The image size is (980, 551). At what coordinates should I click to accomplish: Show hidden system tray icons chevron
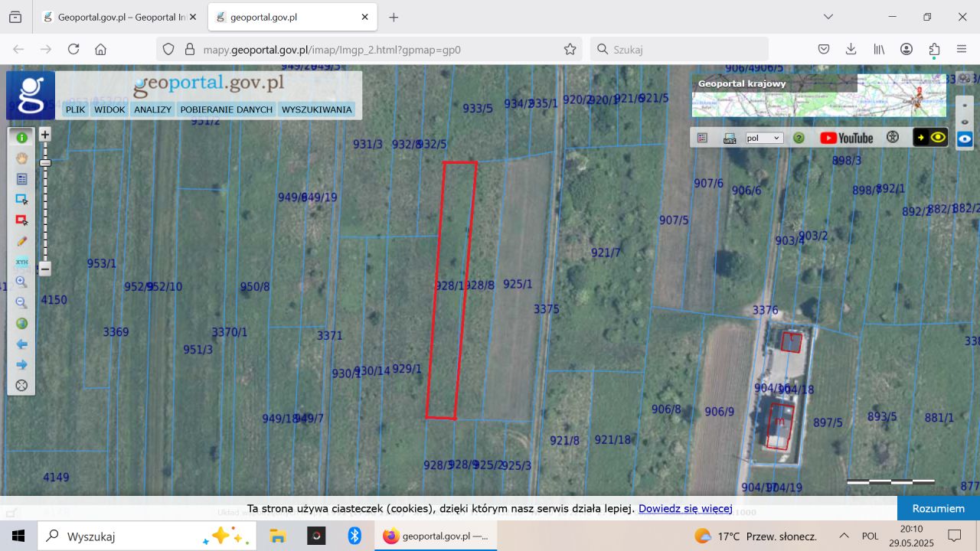pos(844,536)
